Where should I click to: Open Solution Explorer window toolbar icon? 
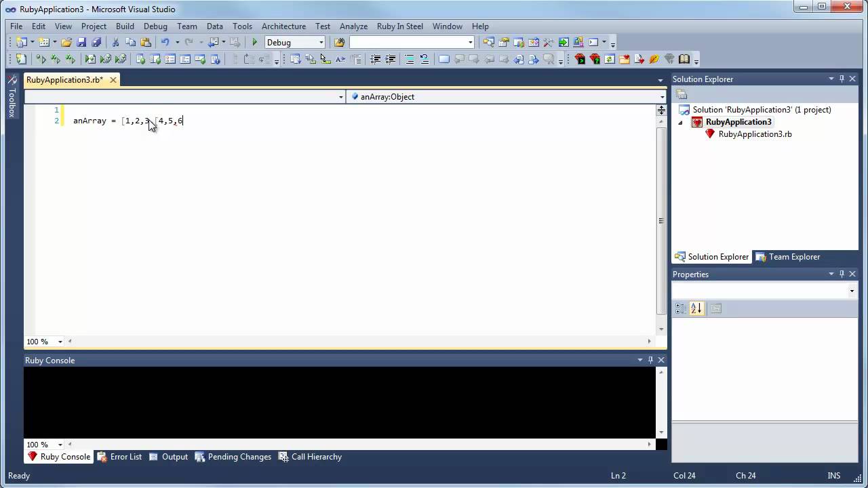[x=489, y=42]
